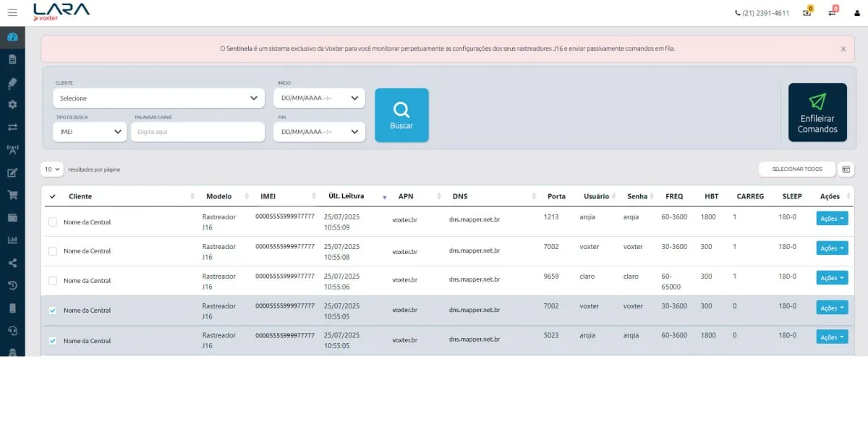
Task: Click the timestamp 25/07/2025 10:55:09
Action: coord(341,222)
